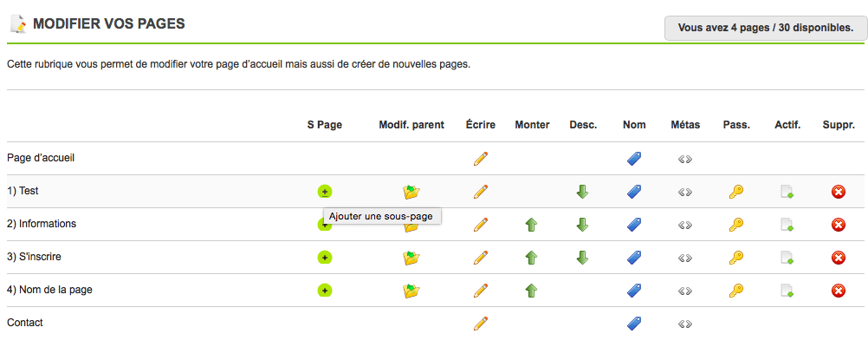
Task: Rename the S'inscrire page via tag icon
Action: point(634,258)
